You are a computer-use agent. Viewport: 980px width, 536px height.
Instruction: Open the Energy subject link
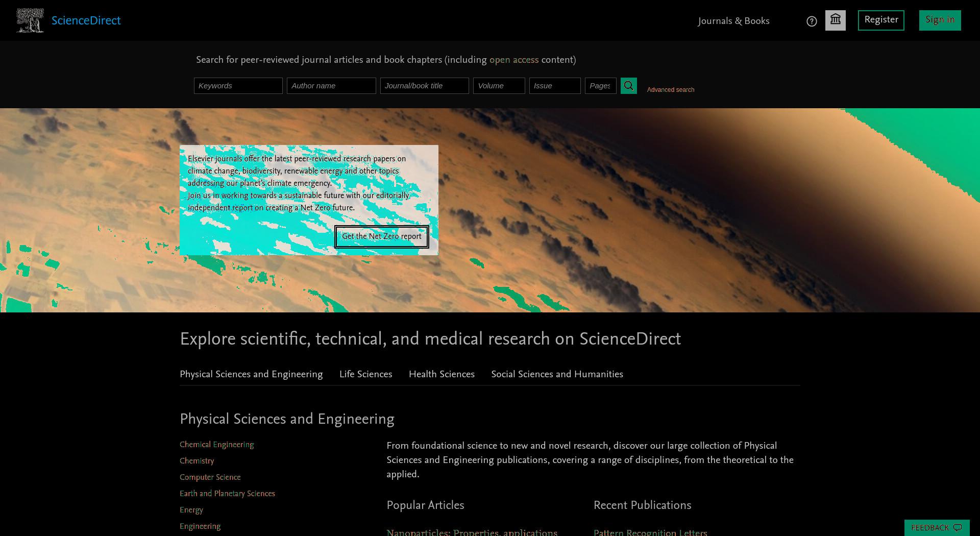coord(191,510)
